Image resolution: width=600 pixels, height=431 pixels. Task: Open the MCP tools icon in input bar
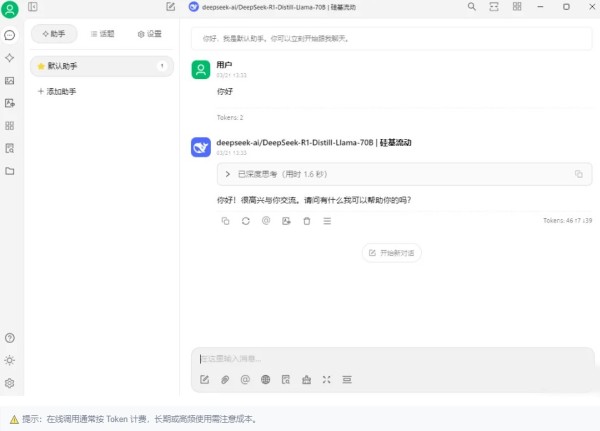(307, 379)
